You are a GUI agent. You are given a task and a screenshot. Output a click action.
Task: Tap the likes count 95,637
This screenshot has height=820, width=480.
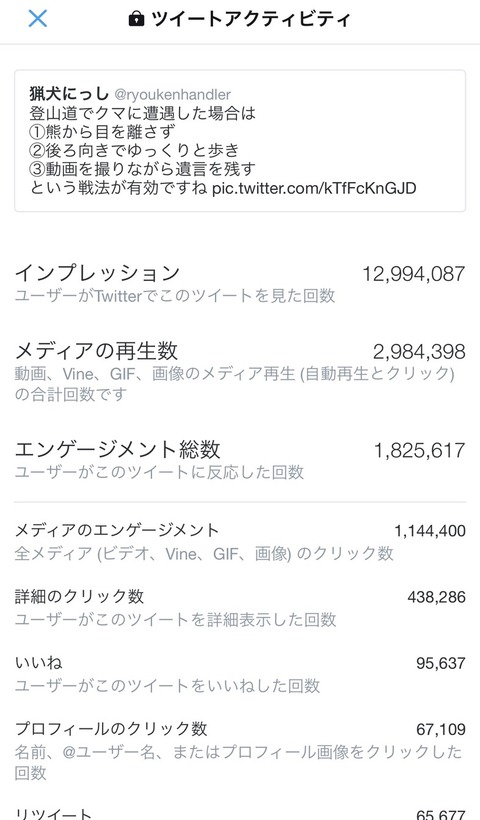point(440,663)
